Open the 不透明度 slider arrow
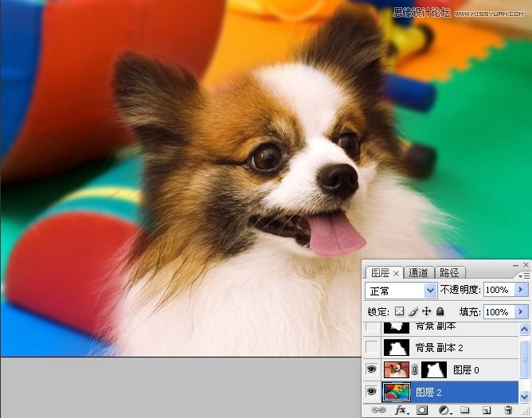Viewport: 532px width, 418px height. pyautogui.click(x=522, y=290)
